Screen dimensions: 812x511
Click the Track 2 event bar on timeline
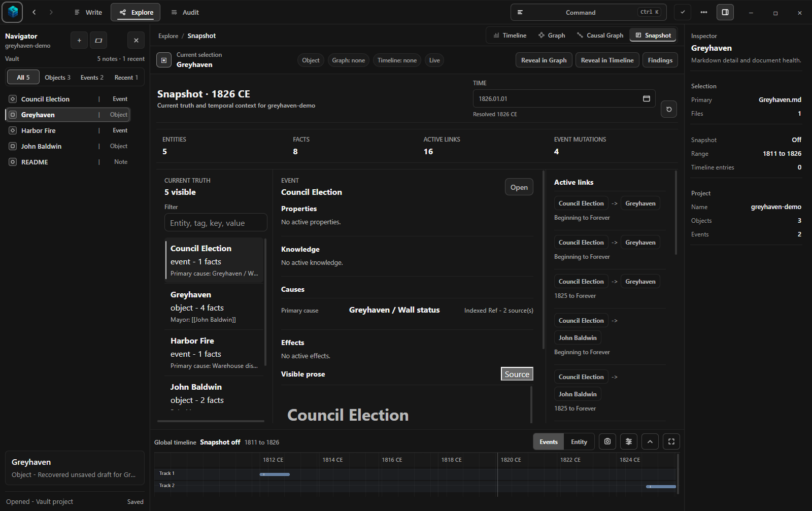[661, 487]
